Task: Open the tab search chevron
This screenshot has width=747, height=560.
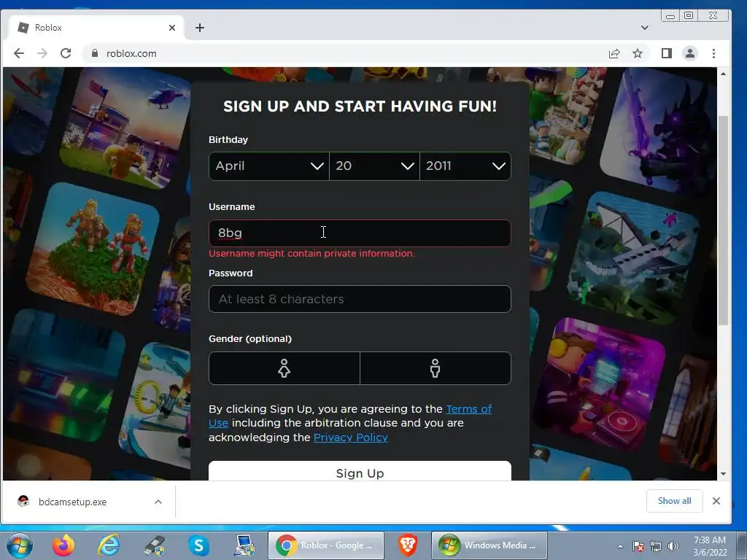Action: 645,28
